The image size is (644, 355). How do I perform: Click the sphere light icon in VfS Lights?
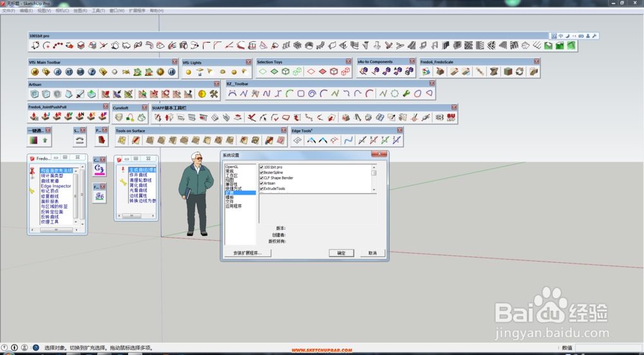pyautogui.click(x=189, y=72)
